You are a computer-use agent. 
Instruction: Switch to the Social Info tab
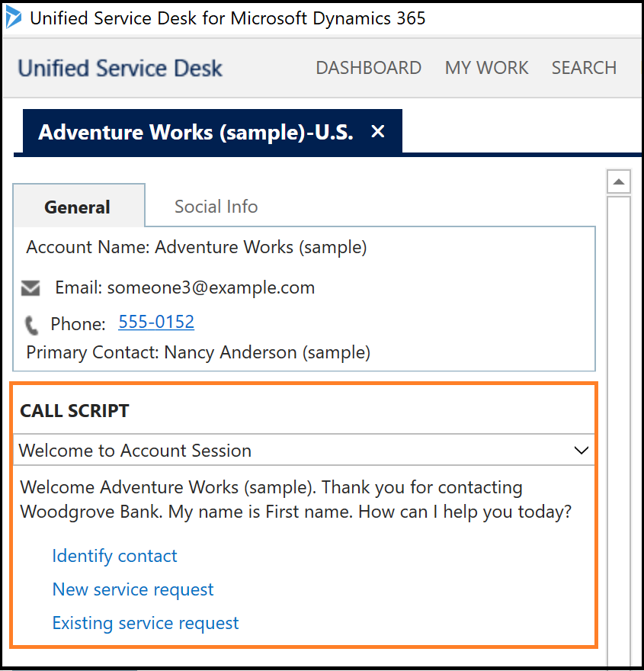216,206
